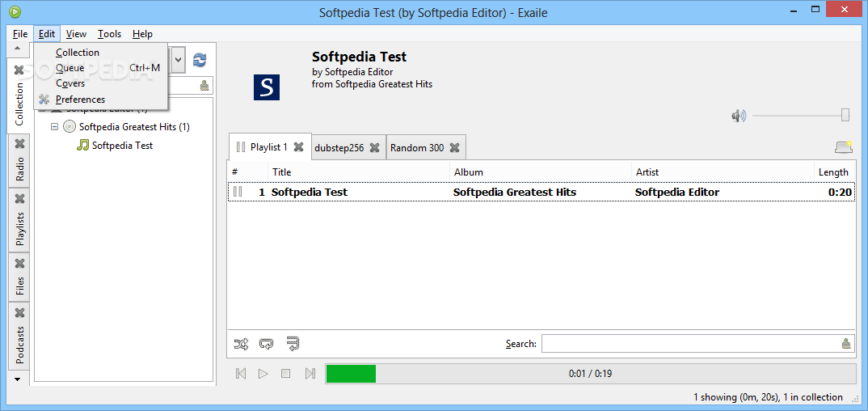This screenshot has width=868, height=411.
Task: Open the collection view dropdown arrow
Action: [179, 59]
